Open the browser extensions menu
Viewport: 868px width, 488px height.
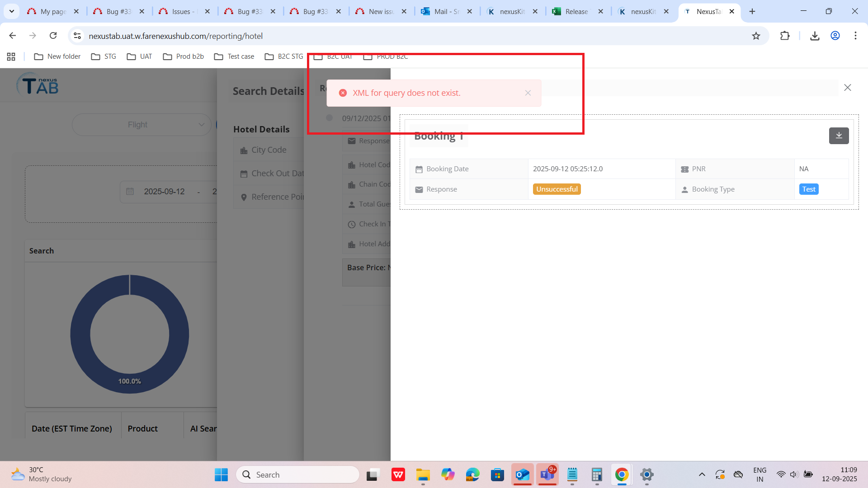(x=785, y=36)
